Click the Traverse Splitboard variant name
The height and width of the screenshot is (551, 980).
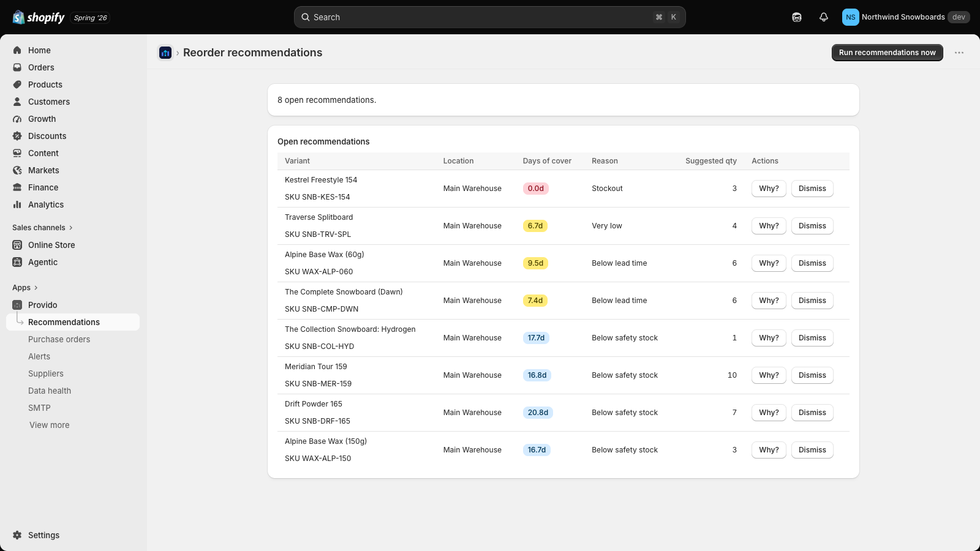pyautogui.click(x=319, y=217)
